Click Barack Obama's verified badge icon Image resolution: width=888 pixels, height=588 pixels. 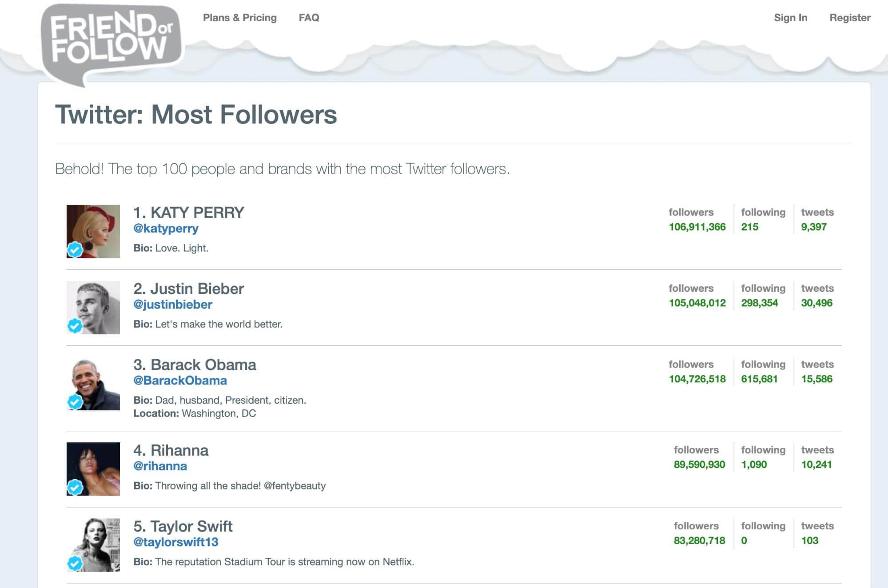[75, 402]
